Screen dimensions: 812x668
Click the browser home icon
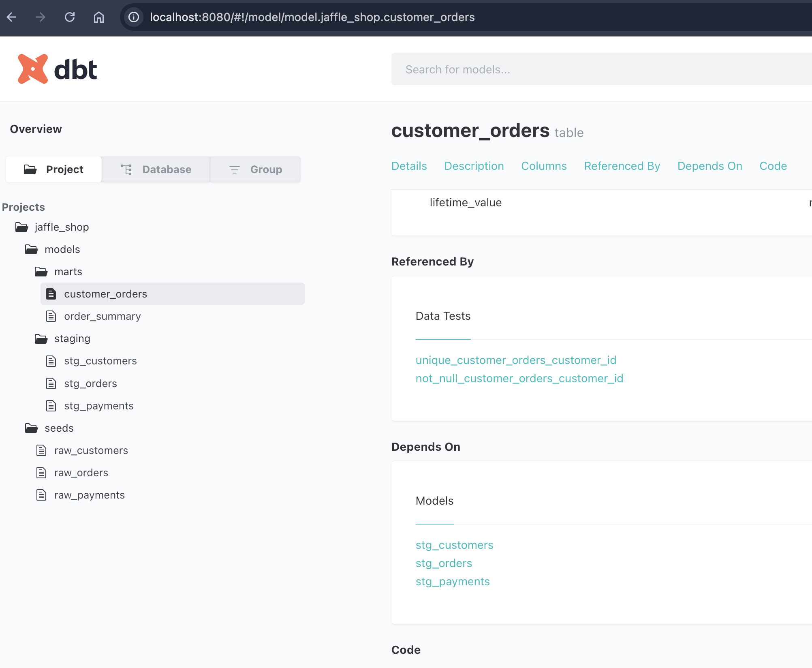click(99, 17)
